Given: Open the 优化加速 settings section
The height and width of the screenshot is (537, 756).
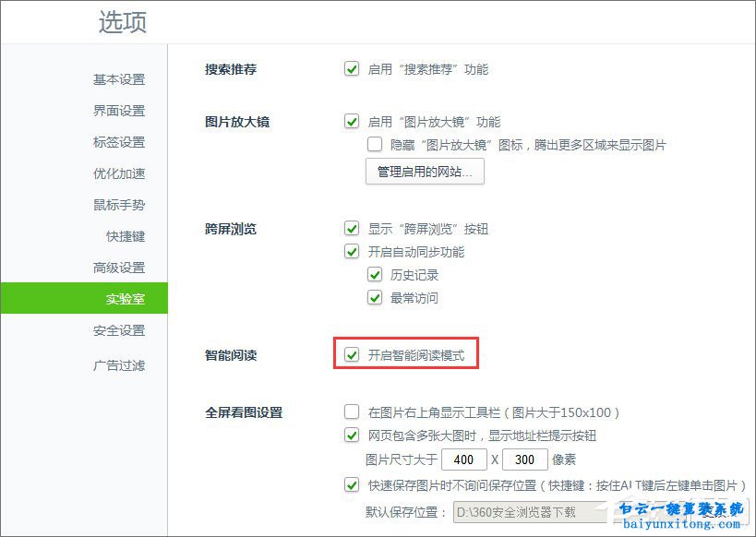Looking at the screenshot, I should coord(118,173).
